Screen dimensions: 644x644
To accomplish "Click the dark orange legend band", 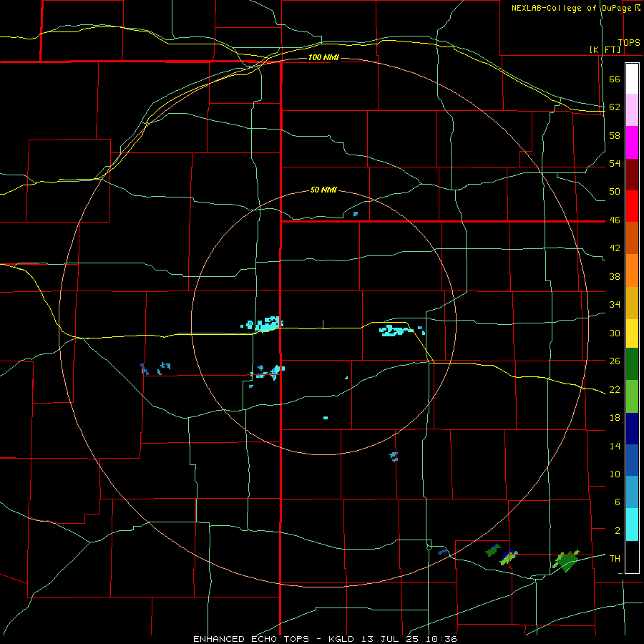I will point(632,238).
